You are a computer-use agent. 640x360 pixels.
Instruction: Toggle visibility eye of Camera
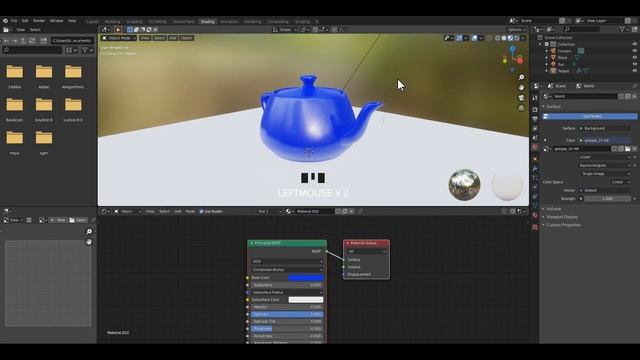(x=634, y=51)
